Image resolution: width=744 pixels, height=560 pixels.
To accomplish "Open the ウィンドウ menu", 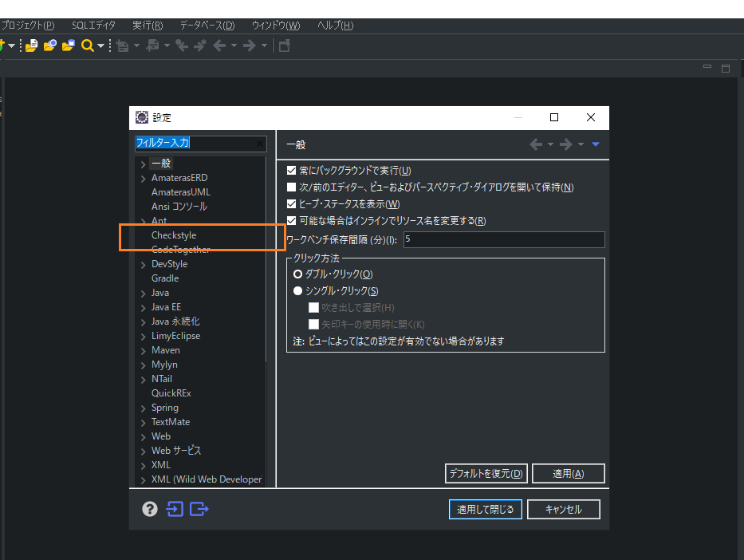I will tap(276, 26).
